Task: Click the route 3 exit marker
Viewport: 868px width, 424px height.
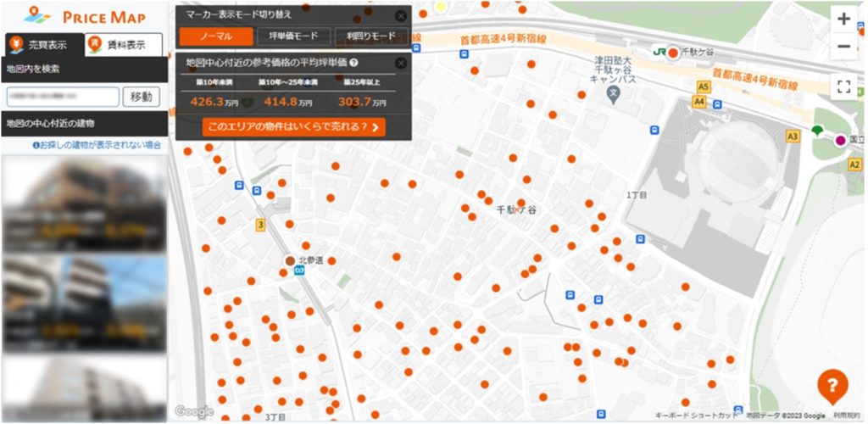Action: [x=261, y=226]
